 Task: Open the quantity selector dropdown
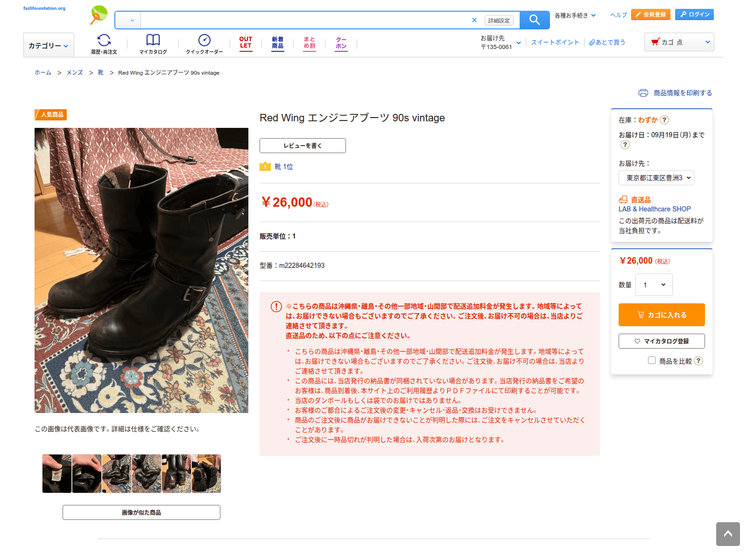pyautogui.click(x=654, y=285)
